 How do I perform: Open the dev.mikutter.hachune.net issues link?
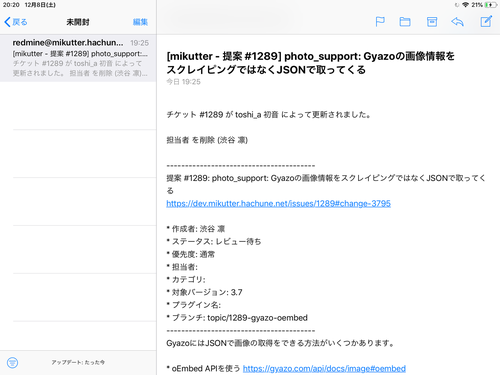click(x=278, y=203)
